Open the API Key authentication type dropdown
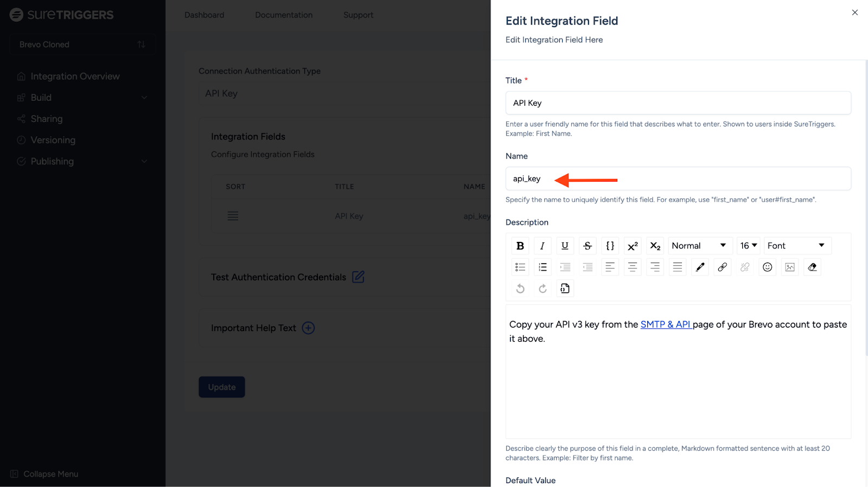 point(344,93)
